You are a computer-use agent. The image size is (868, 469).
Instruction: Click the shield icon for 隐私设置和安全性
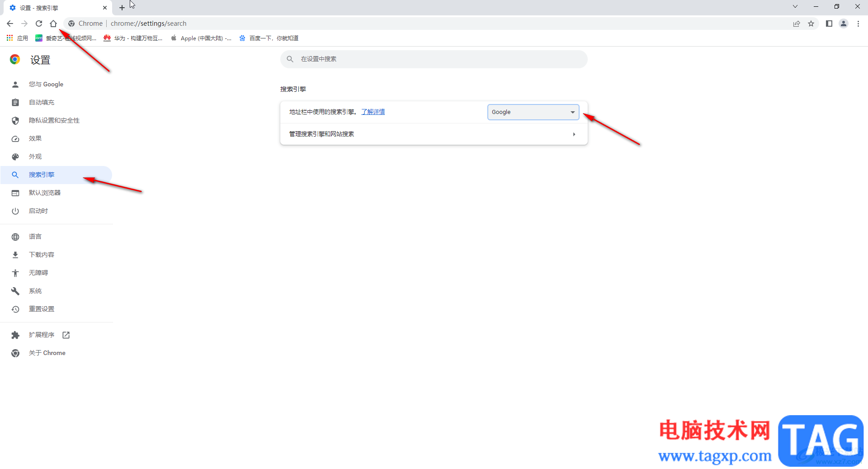click(x=15, y=120)
